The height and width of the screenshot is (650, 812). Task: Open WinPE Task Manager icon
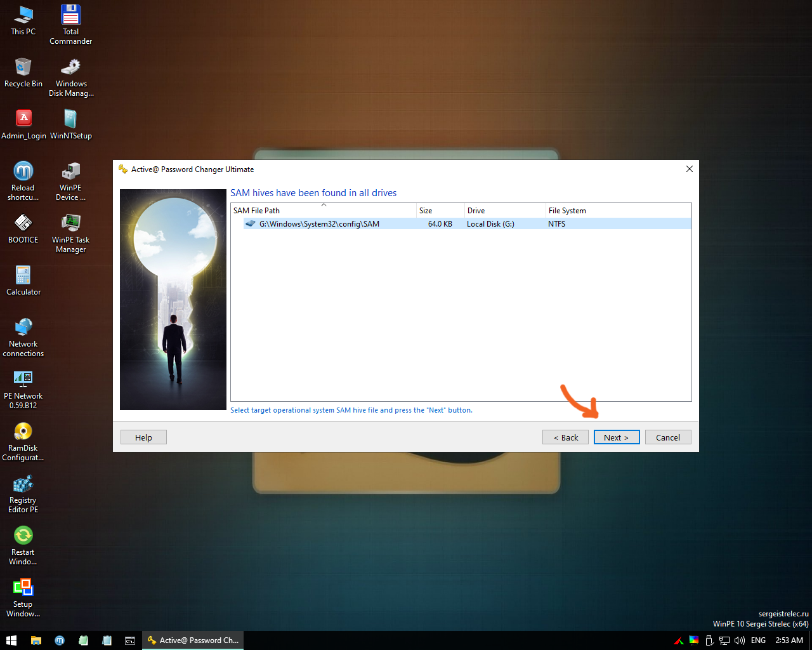(70, 233)
